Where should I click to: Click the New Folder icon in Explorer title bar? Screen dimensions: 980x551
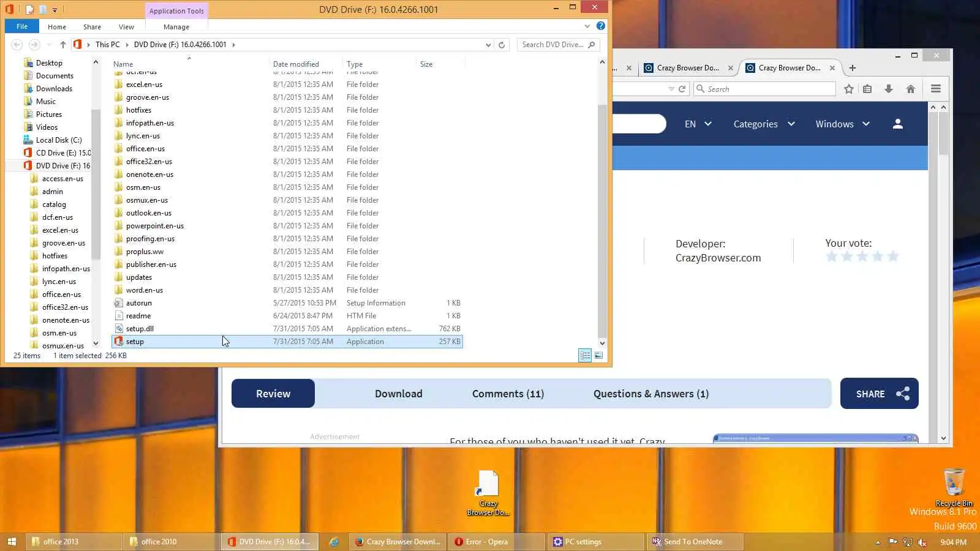43,9
